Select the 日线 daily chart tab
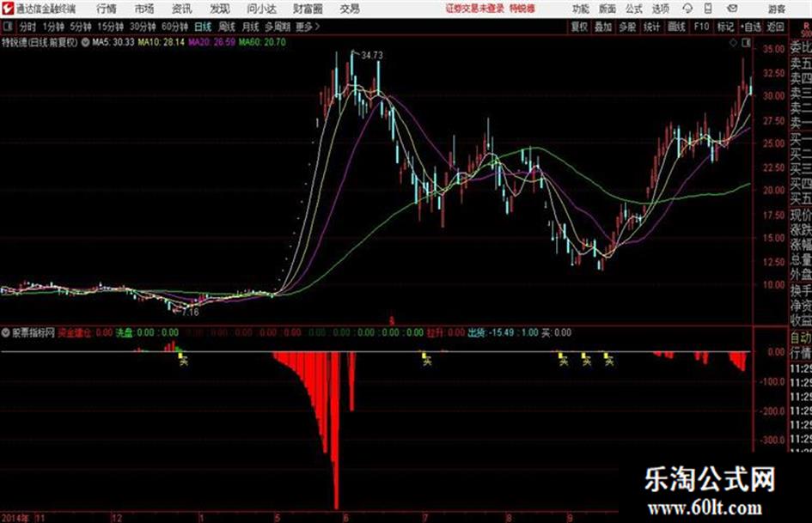This screenshot has width=812, height=523. tap(203, 27)
